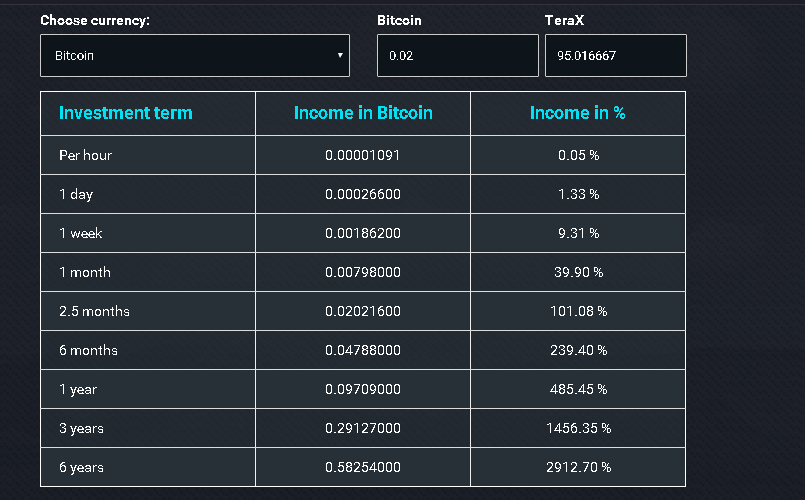Click the 1 day row label
Viewport: 805px width, 500px height.
[x=76, y=195]
